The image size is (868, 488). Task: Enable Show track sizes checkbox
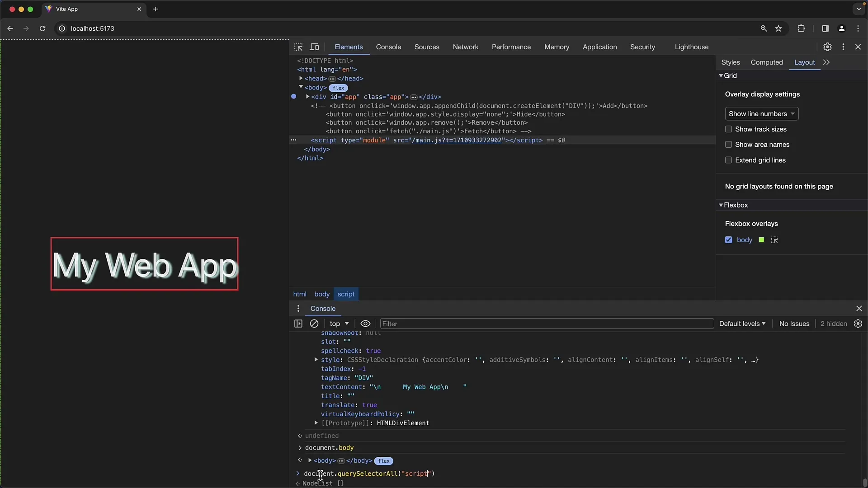point(728,129)
